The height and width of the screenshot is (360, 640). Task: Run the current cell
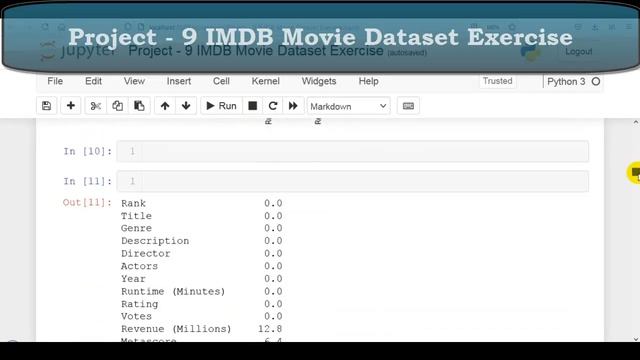click(221, 106)
